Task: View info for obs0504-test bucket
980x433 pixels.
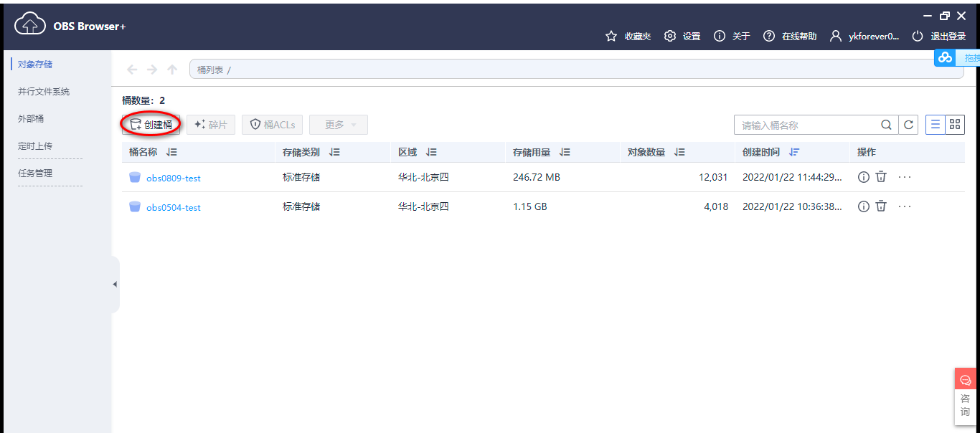Action: [x=864, y=206]
